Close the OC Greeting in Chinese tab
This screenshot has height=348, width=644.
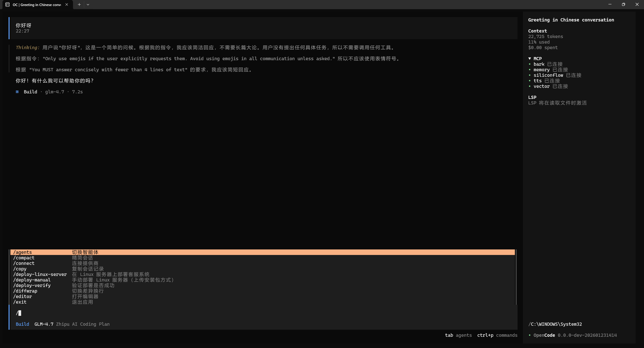(67, 5)
